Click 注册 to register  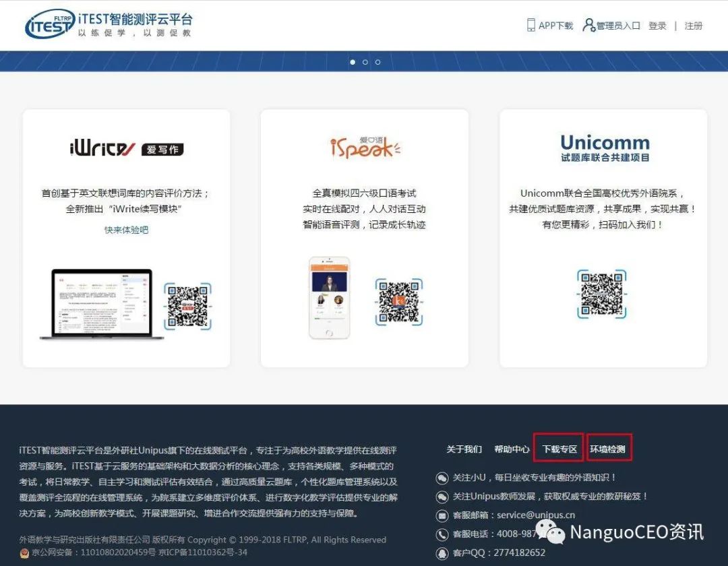(694, 26)
